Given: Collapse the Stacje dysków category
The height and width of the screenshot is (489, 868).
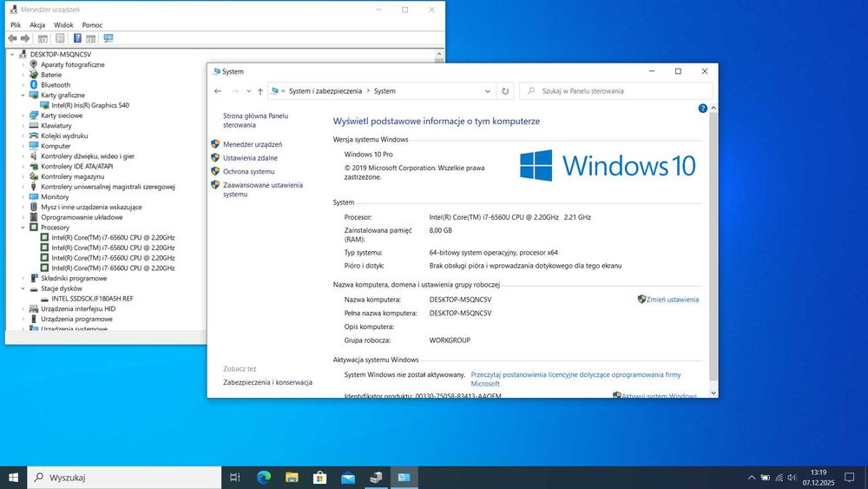Looking at the screenshot, I should 23,288.
